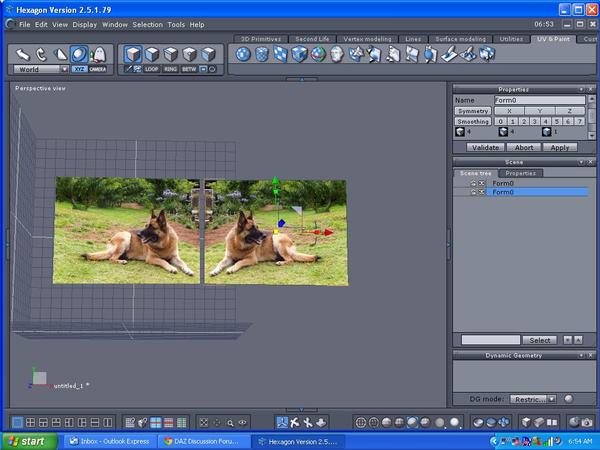This screenshot has height=450, width=600.
Task: Open the Scene panel Properties tab
Action: click(520, 173)
